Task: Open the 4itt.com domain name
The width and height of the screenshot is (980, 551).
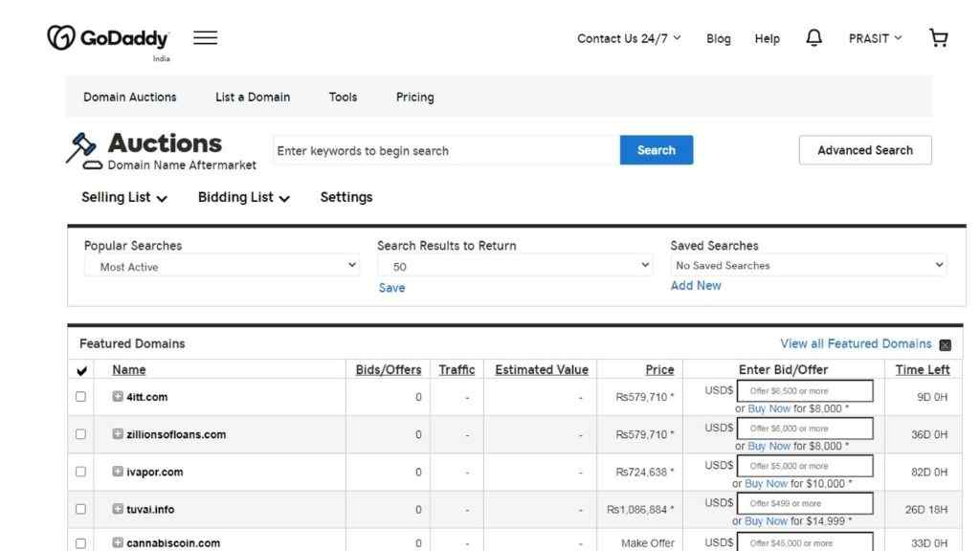Action: tap(146, 397)
